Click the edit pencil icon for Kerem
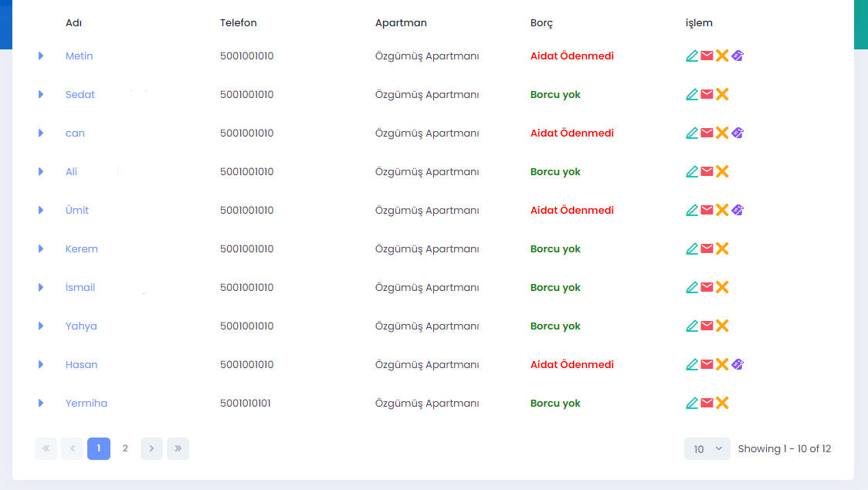 coord(692,248)
